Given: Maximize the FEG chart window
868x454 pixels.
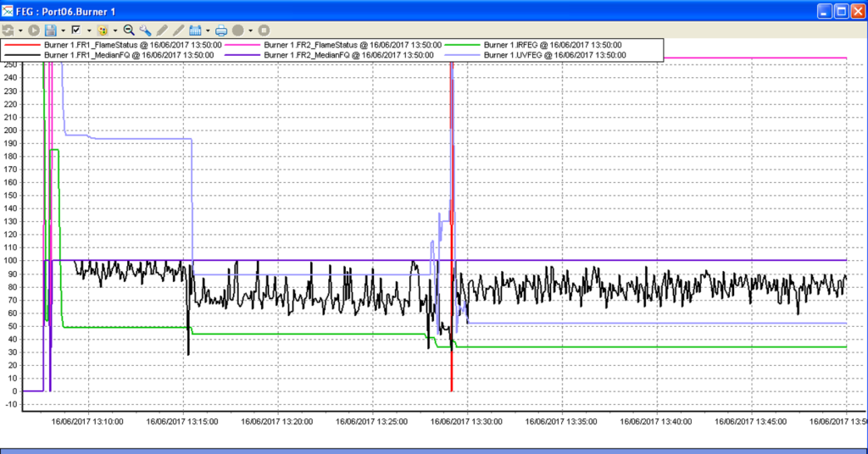Looking at the screenshot, I should point(841,11).
